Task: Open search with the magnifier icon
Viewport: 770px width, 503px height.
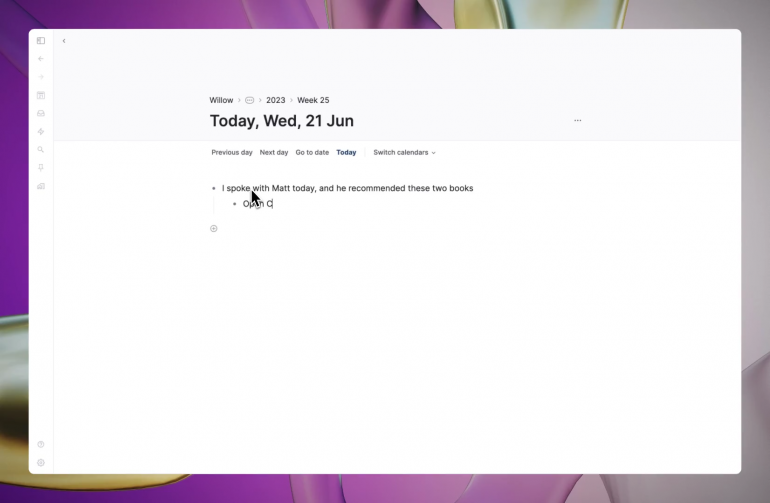Action: pyautogui.click(x=41, y=149)
